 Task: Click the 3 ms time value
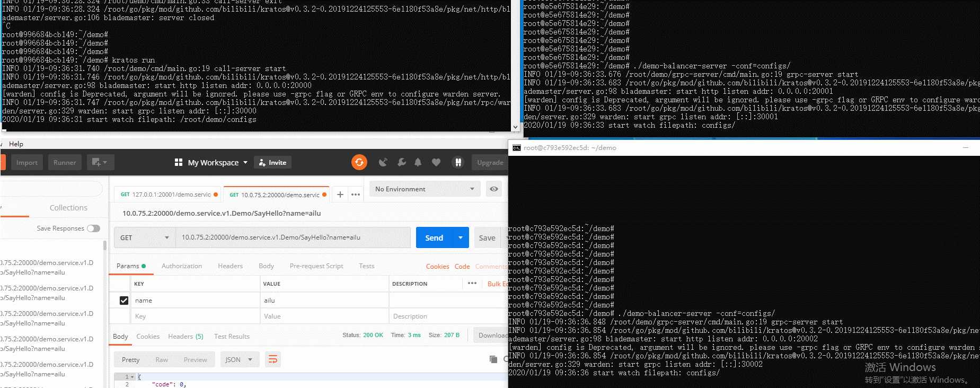[x=414, y=335]
